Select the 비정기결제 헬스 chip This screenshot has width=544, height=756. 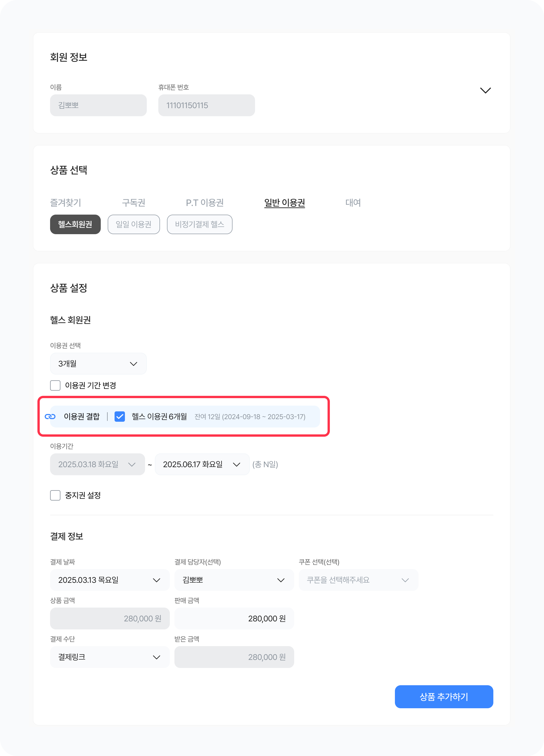click(199, 224)
